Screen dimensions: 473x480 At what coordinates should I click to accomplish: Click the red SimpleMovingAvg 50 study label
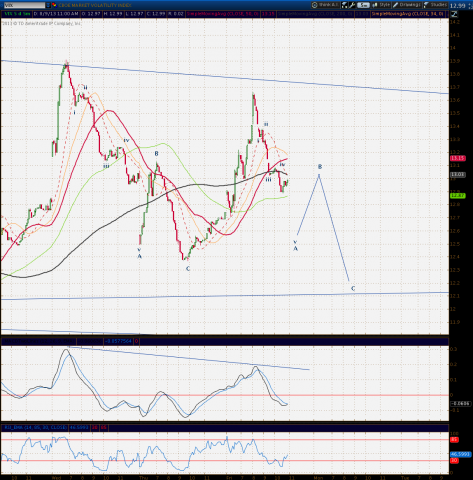tap(223, 14)
